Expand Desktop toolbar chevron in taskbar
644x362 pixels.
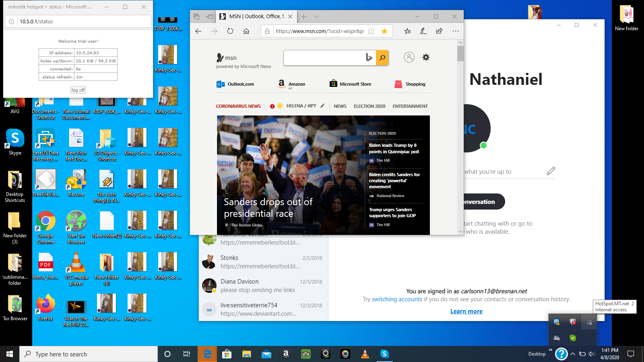[550, 350]
